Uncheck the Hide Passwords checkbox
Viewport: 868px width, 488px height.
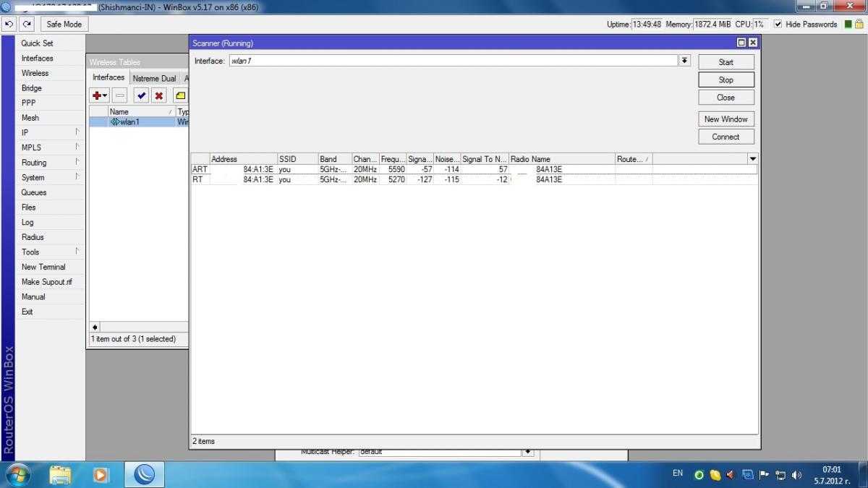pyautogui.click(x=778, y=24)
